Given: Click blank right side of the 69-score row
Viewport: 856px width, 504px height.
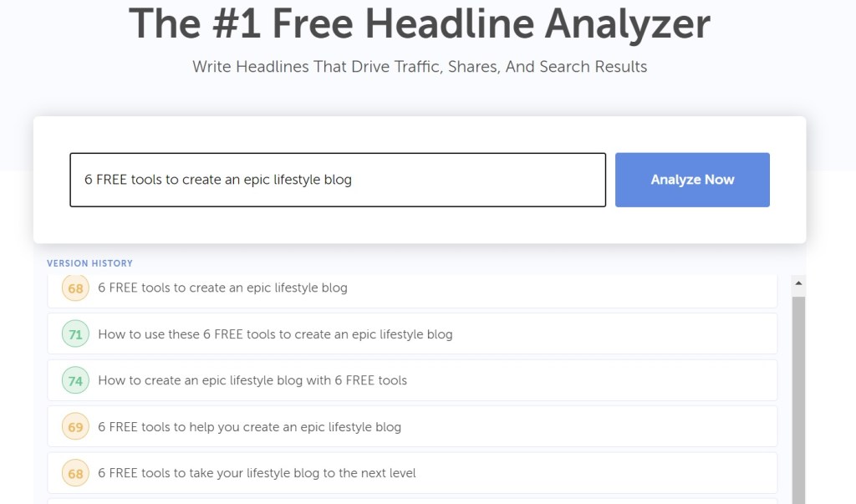Looking at the screenshot, I should [x=627, y=427].
